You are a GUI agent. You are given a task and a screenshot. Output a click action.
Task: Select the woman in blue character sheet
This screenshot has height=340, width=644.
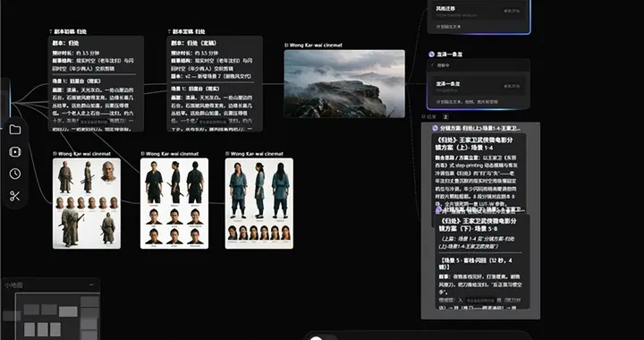[x=259, y=203]
